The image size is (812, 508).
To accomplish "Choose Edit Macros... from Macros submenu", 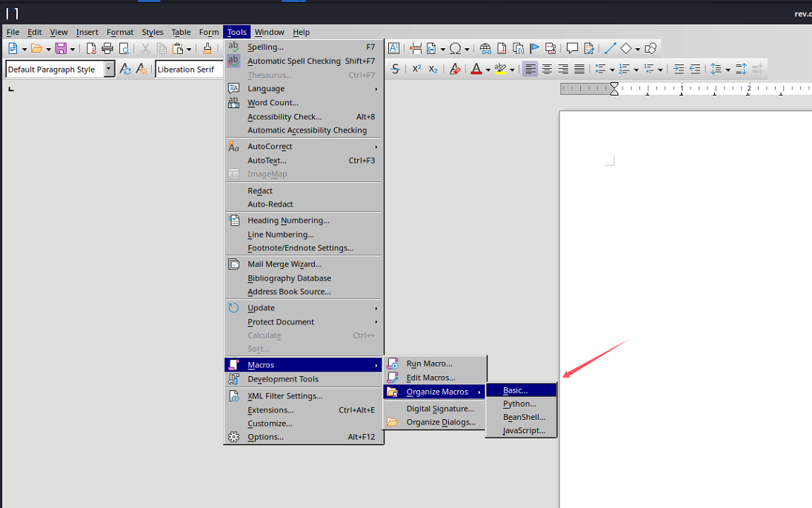I will click(430, 378).
